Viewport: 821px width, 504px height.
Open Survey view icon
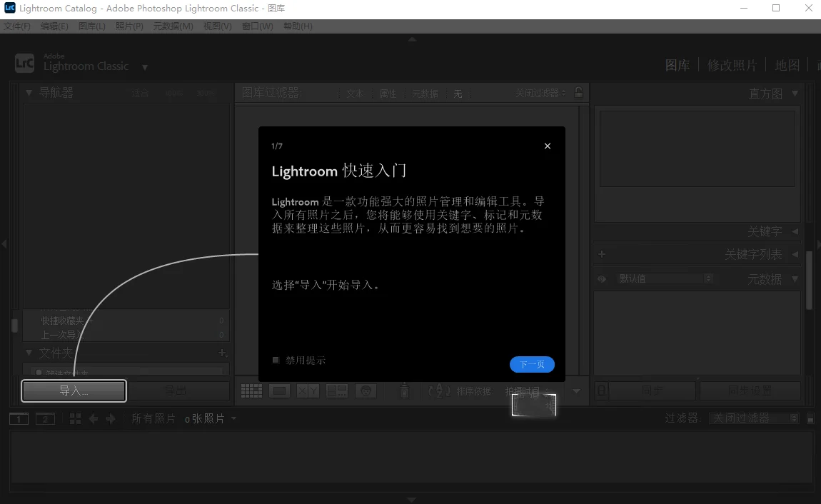coord(337,391)
